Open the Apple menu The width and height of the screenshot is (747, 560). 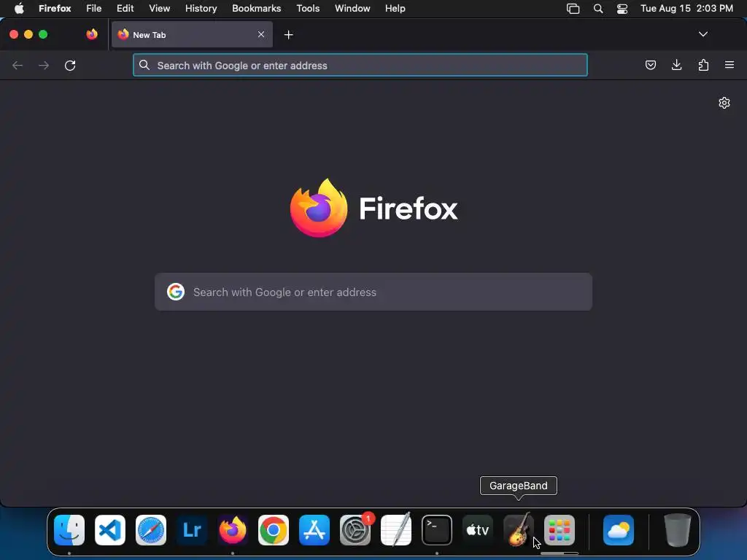pyautogui.click(x=19, y=9)
